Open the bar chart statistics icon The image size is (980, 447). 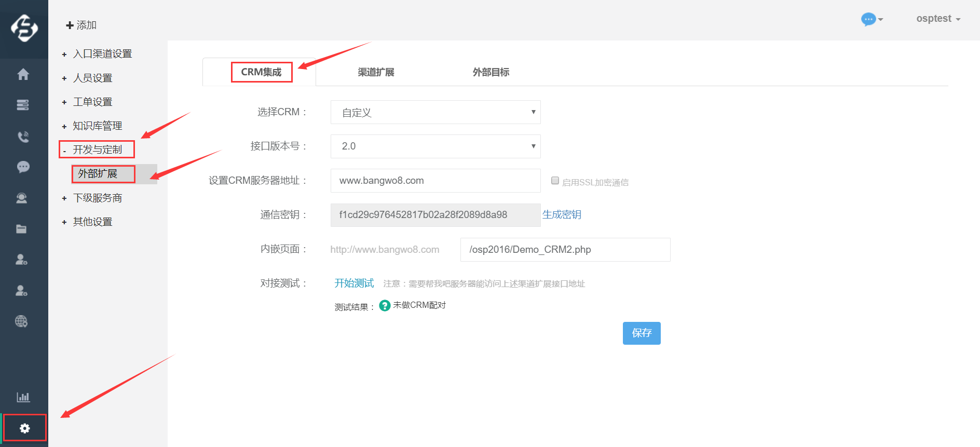23,397
